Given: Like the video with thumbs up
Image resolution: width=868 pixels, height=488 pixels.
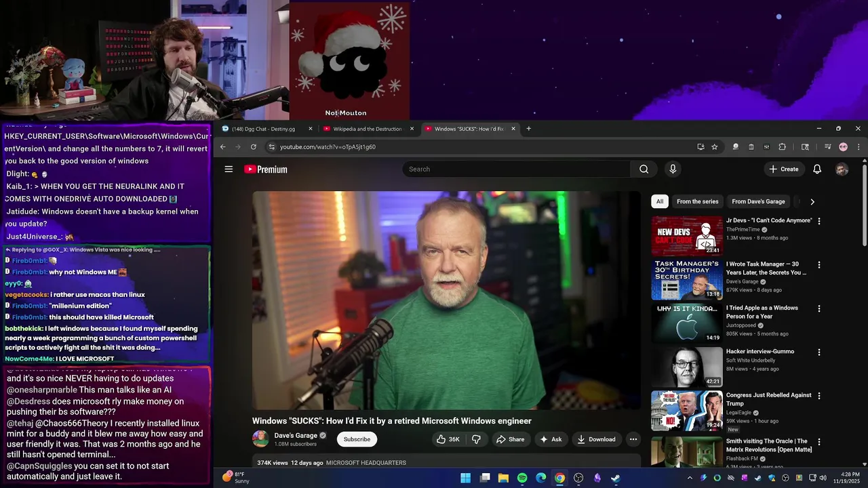Looking at the screenshot, I should click(448, 439).
